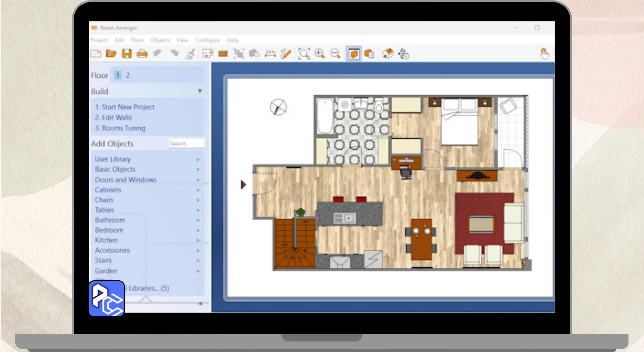The image size is (644, 352).
Task: Click the zoom in magnifier icon
Action: click(x=319, y=53)
